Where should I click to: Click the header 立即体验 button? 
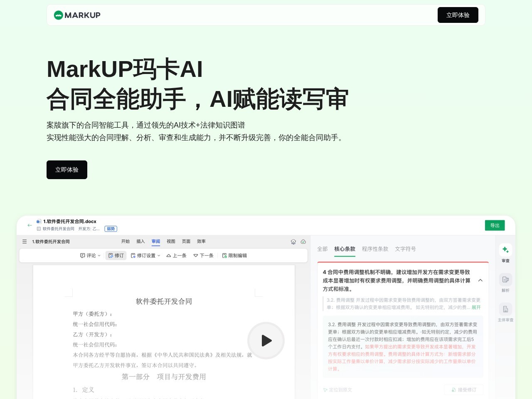[x=458, y=15]
